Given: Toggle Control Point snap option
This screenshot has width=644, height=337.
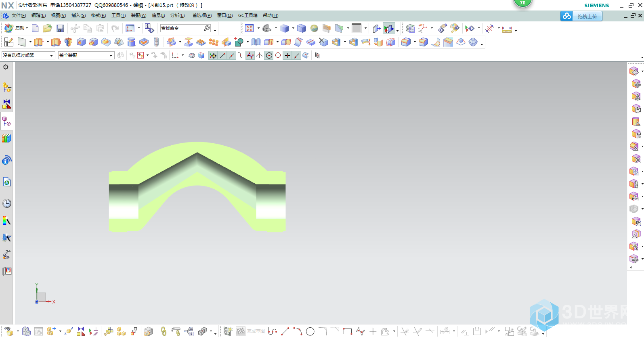Looking at the screenshot, I should 241,55.
